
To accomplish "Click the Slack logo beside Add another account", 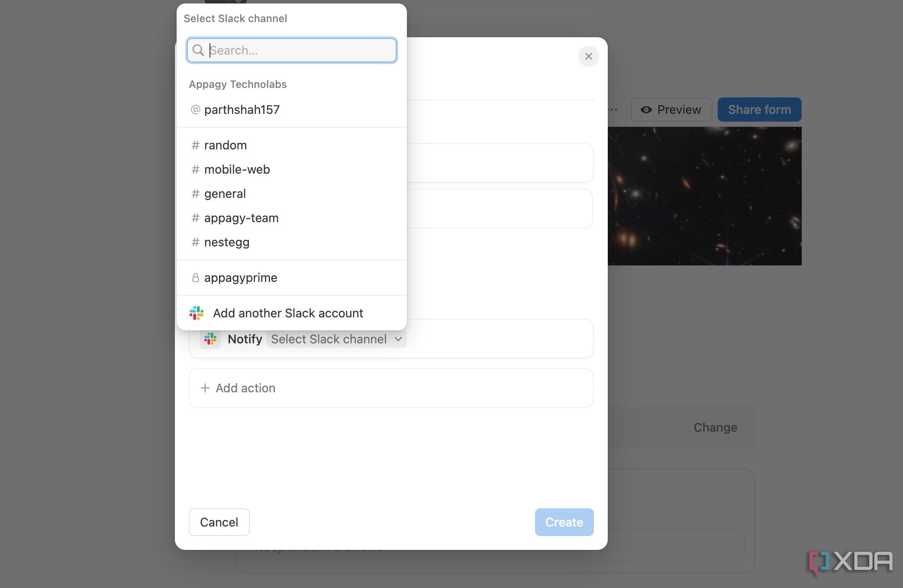I will 197,313.
